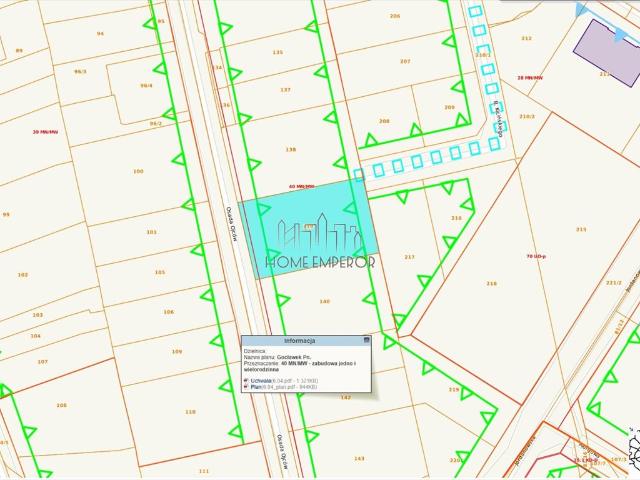This screenshot has height=480, width=640.
Task: Click parcel label 108
Action: click(62, 406)
